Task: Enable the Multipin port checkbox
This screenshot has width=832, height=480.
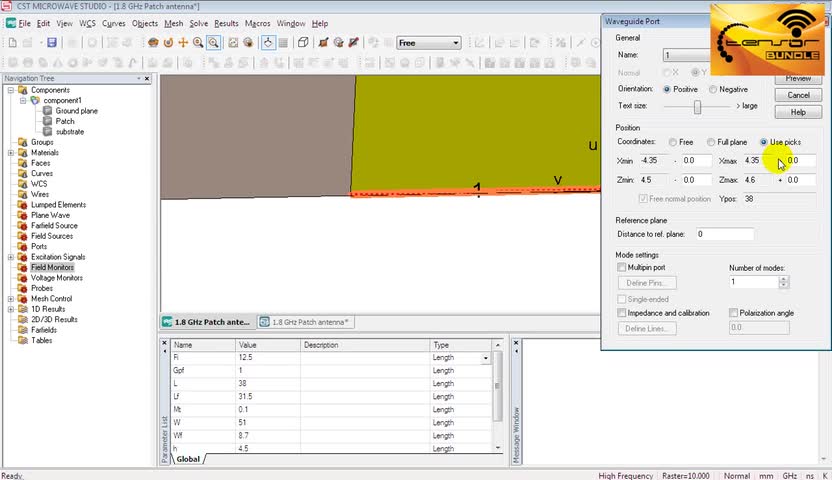Action: [622, 268]
